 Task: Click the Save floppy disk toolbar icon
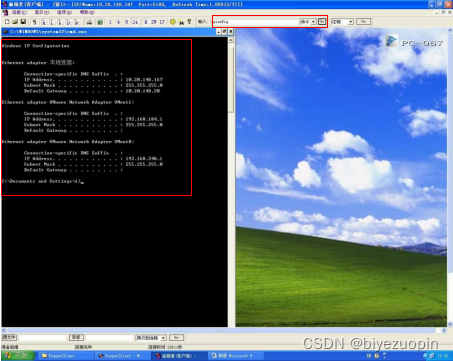(23, 22)
